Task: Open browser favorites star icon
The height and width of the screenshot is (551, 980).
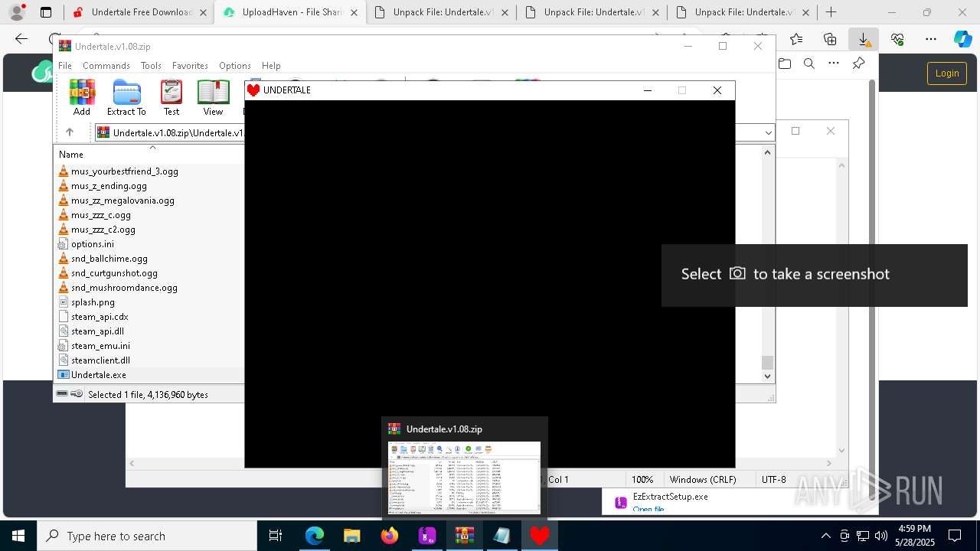Action: (x=796, y=39)
